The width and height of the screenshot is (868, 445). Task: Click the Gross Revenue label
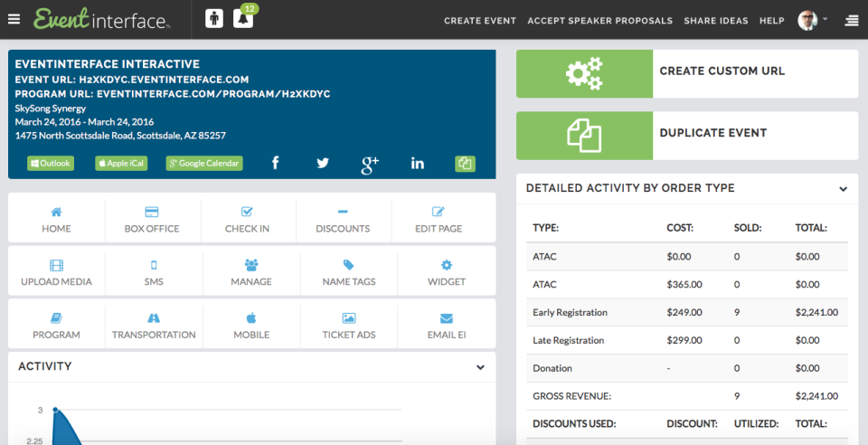(571, 396)
